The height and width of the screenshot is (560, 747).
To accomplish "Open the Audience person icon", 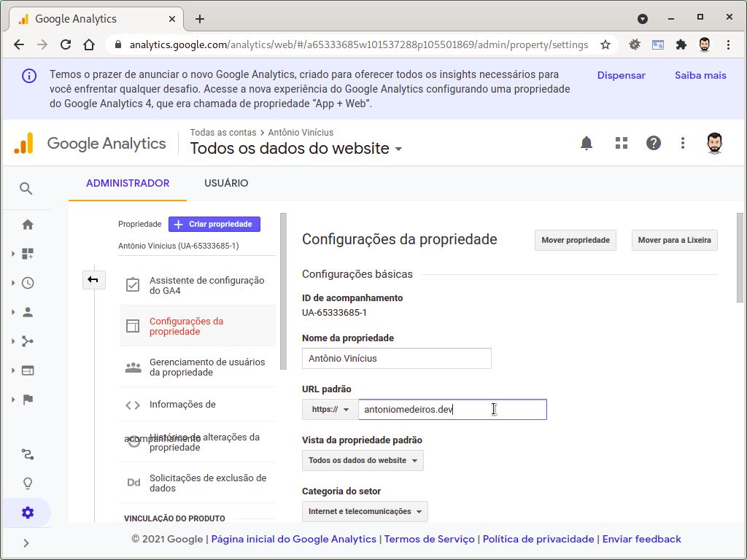I will click(28, 312).
